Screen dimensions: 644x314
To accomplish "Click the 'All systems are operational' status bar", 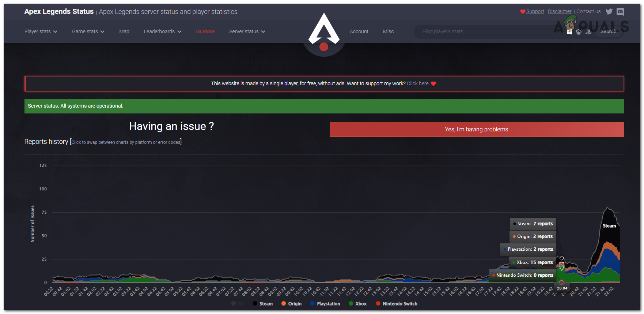I will tap(324, 106).
